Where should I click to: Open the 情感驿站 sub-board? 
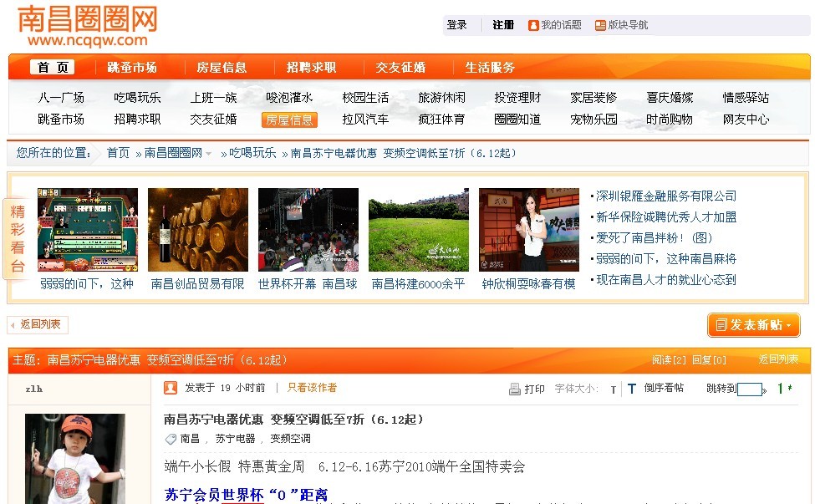coord(746,98)
